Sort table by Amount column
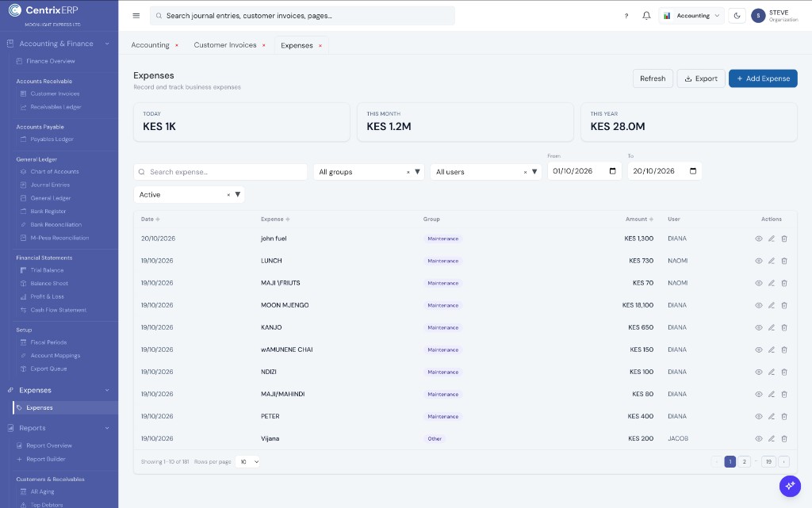This screenshot has width=812, height=508. [x=639, y=220]
